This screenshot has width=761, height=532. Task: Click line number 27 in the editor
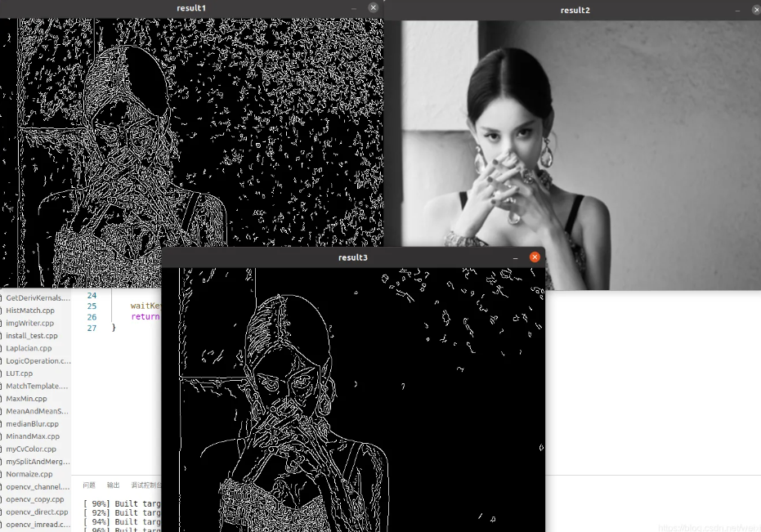click(x=92, y=329)
